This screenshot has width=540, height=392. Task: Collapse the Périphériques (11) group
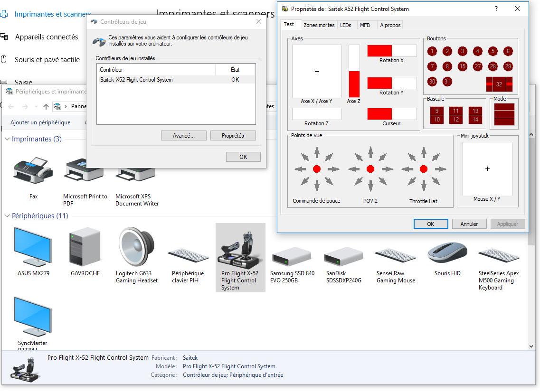(x=7, y=216)
